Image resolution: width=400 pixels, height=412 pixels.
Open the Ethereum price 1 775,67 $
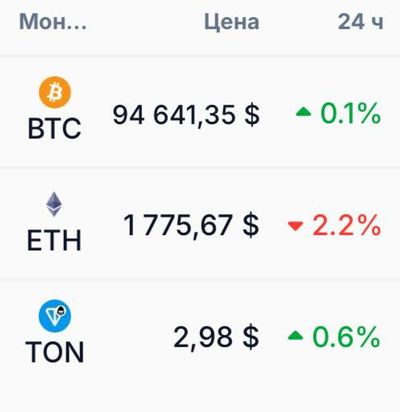(191, 226)
